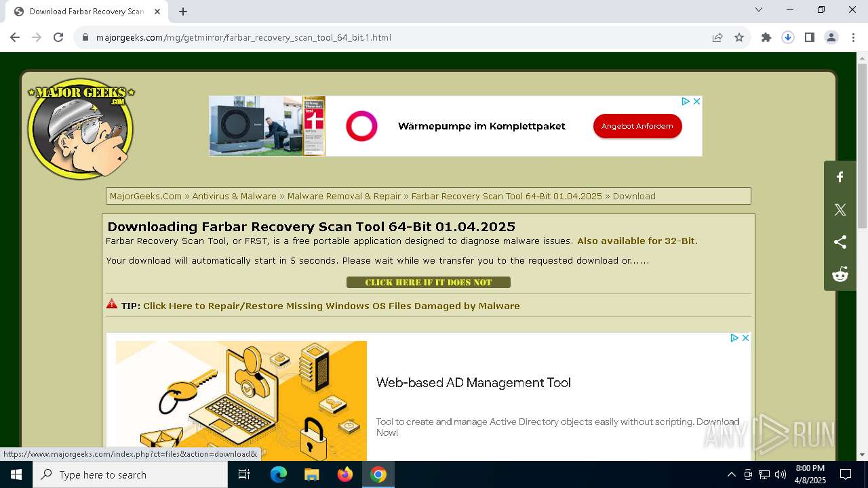Go back to the previous page
868x488 pixels.
15,37
